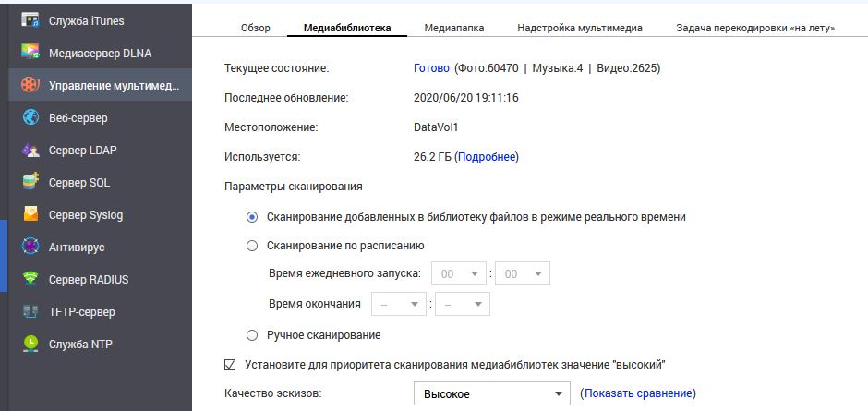Click the Подробнее usage details link
The width and height of the screenshot is (868, 411).
488,157
